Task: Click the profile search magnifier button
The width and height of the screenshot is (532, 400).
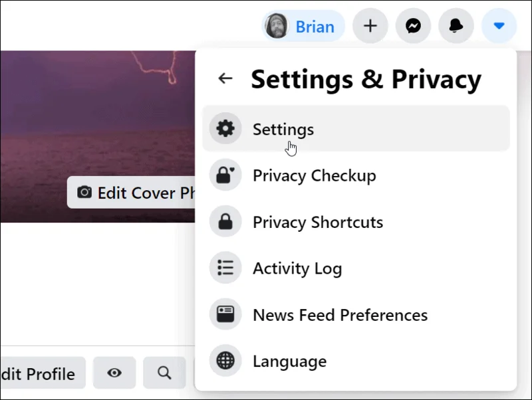Action: (x=164, y=373)
